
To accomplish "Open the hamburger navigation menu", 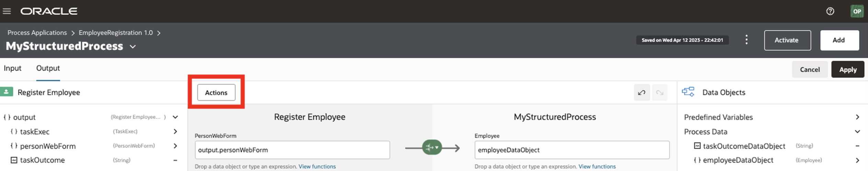I will click(7, 11).
